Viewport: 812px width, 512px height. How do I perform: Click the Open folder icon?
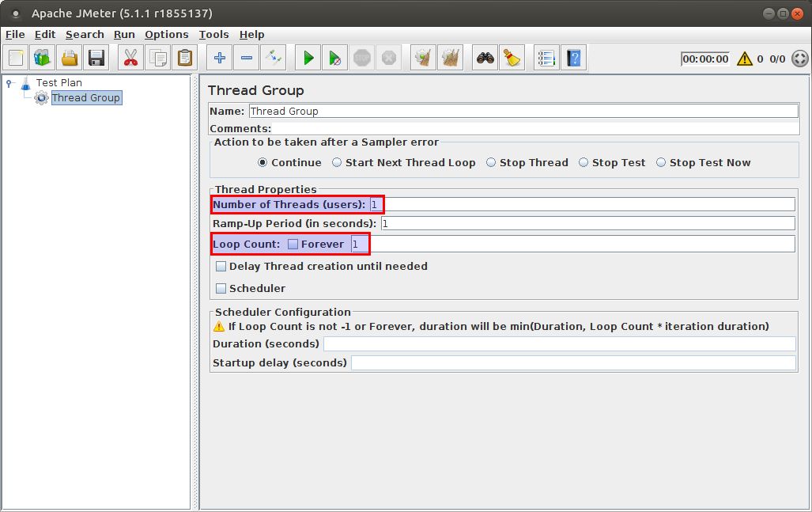(x=70, y=58)
